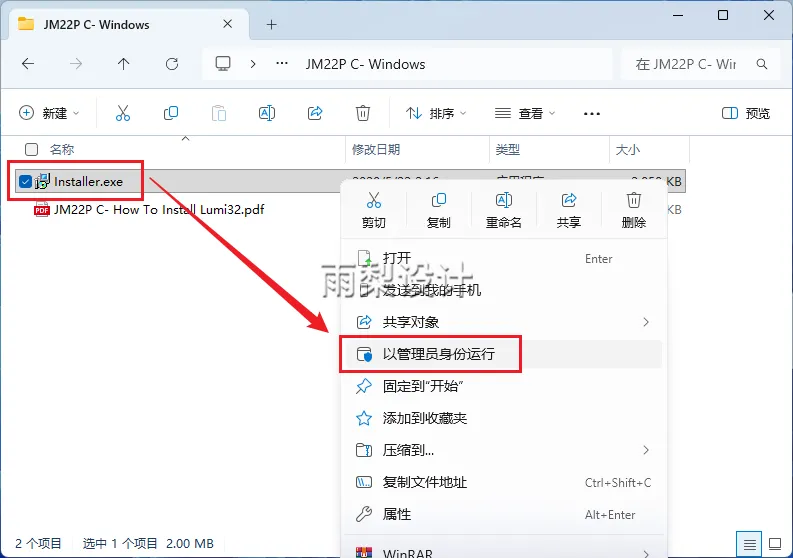793x558 pixels.
Task: Click the Back navigation arrow
Action: 28,64
